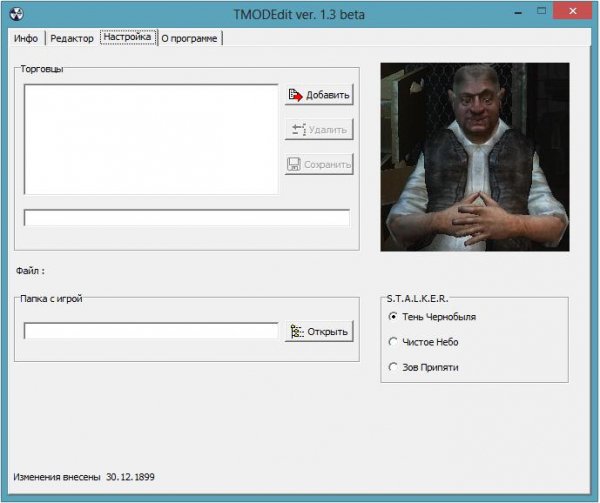The image size is (600, 503).
Task: Click the Удалить button
Action: click(319, 129)
